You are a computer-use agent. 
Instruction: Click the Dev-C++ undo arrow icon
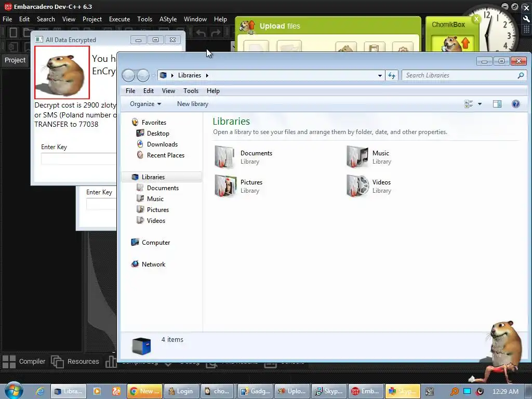tap(201, 33)
